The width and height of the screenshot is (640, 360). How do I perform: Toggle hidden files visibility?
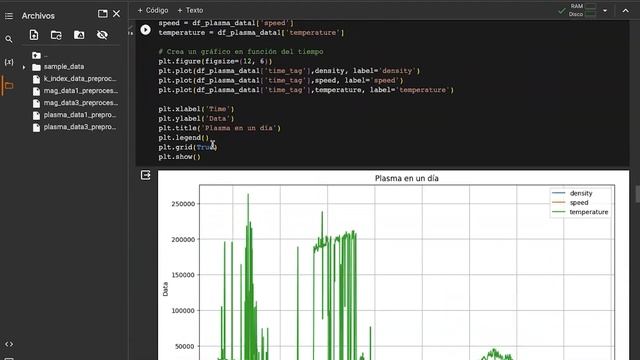pos(102,35)
